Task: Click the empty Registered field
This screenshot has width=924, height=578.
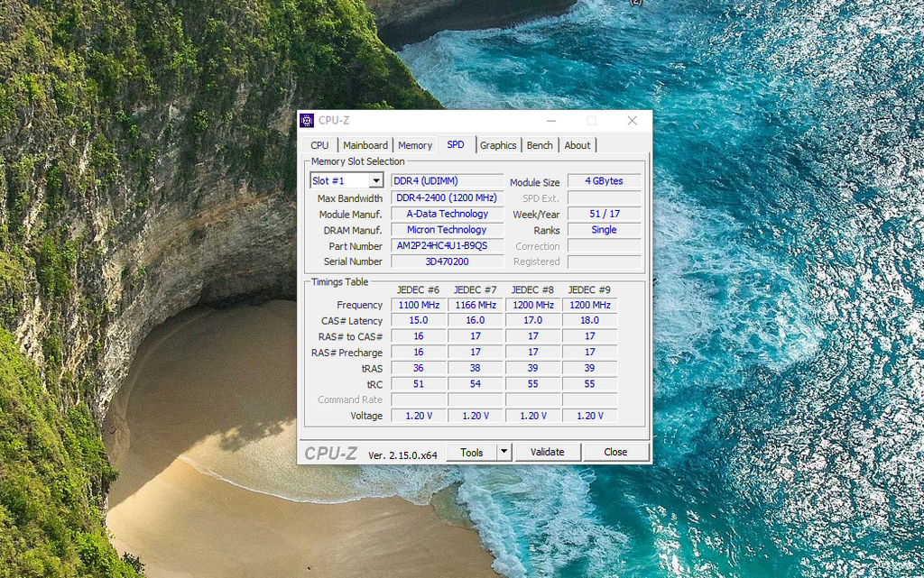Action: click(604, 261)
